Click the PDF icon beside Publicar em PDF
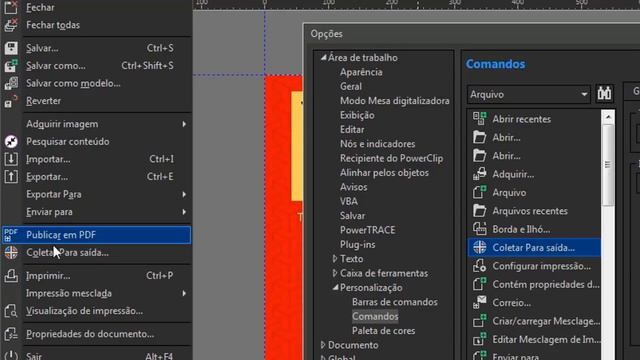The height and width of the screenshot is (360, 640). [11, 235]
